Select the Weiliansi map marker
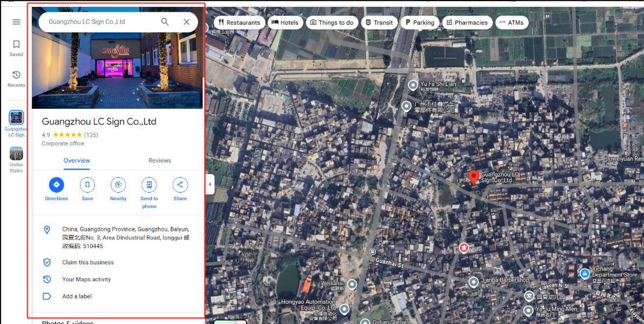 (x=352, y=284)
